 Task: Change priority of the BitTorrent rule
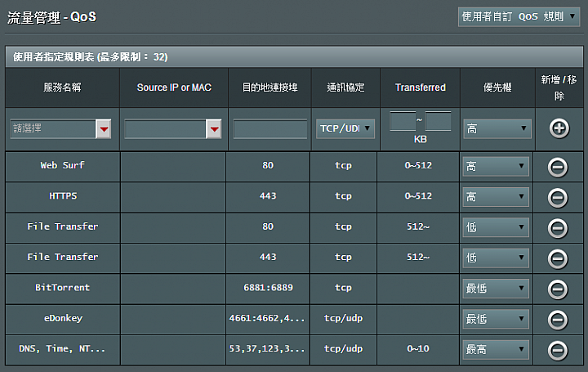(x=496, y=289)
